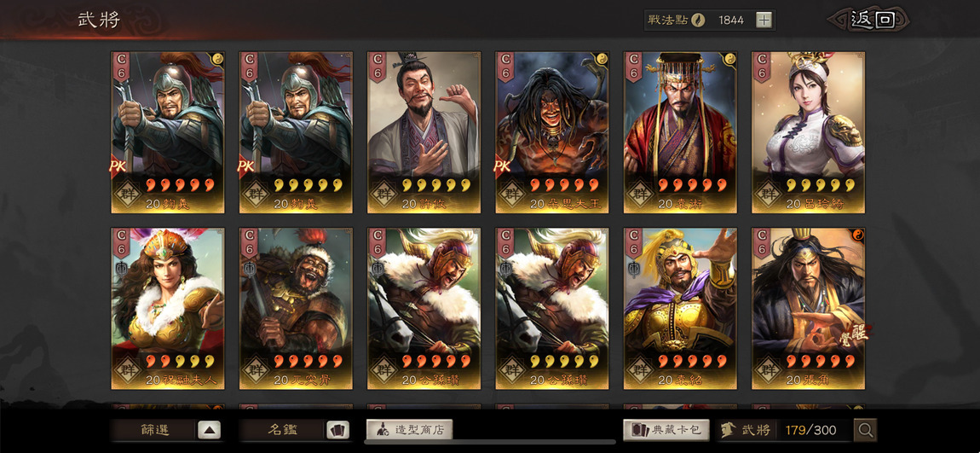Click the 覺醒 awakening mark on 張角
980x453 pixels.
tap(853, 334)
